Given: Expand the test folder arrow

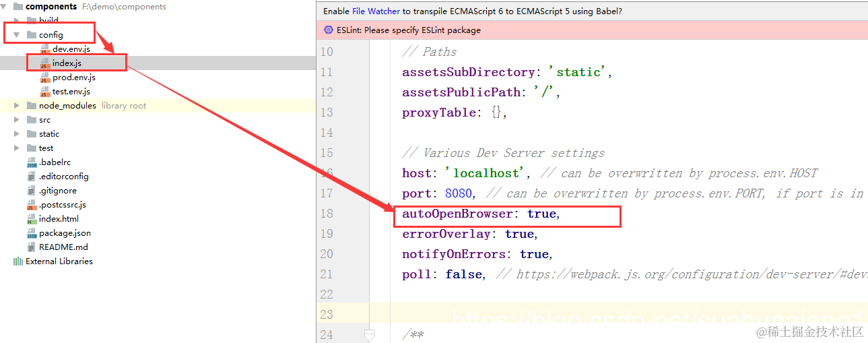Looking at the screenshot, I should pos(17,148).
